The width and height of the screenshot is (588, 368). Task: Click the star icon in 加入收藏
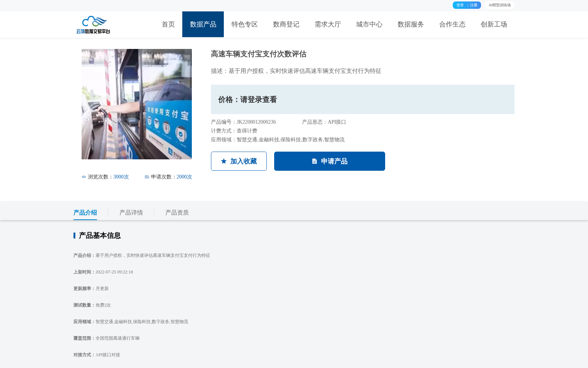pyautogui.click(x=224, y=161)
